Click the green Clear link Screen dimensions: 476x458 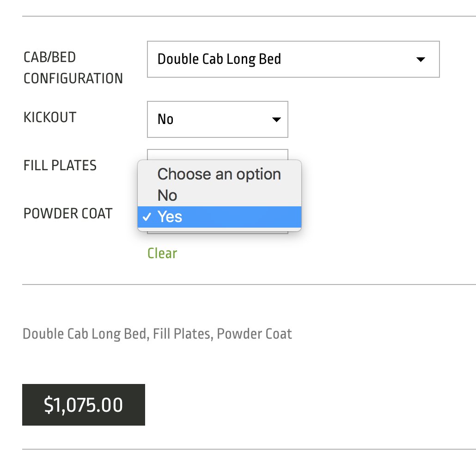coord(162,253)
